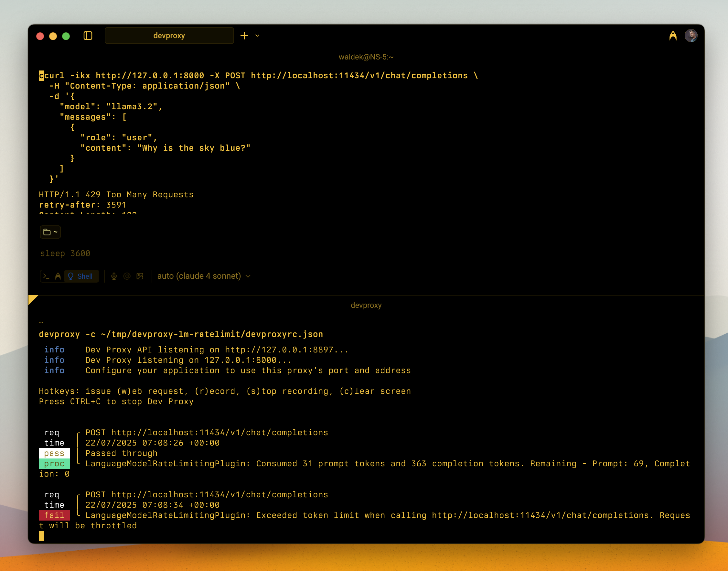Select the terminal prompt mode icon
This screenshot has width=728, height=571.
point(46,276)
